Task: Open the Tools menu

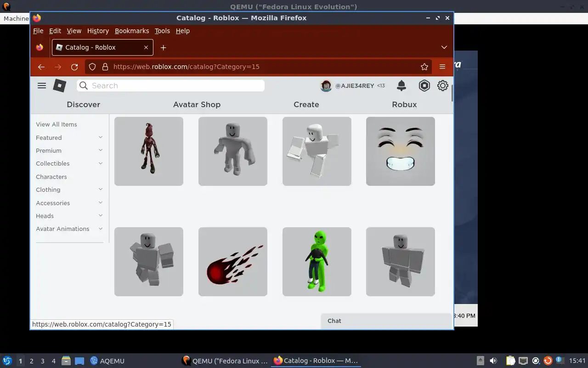Action: click(x=162, y=31)
